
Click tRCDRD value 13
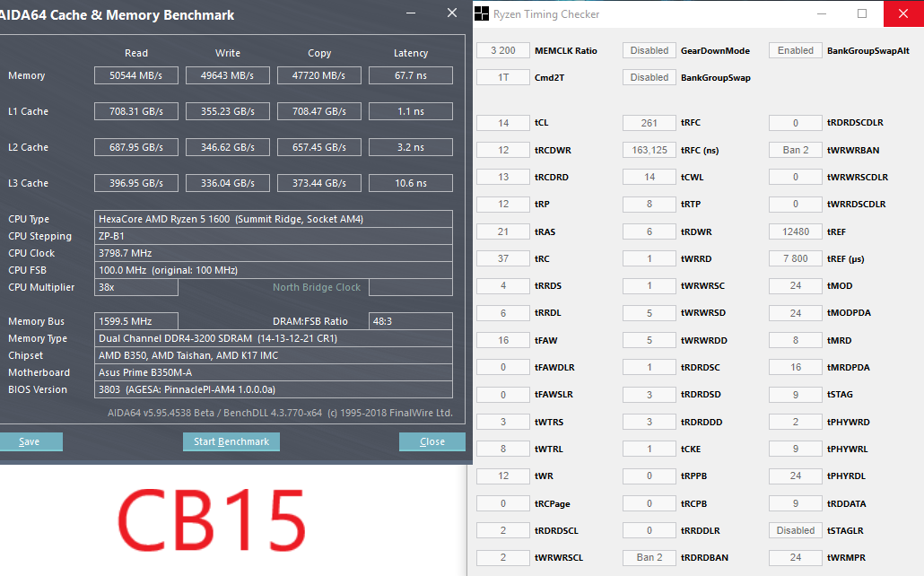tap(502, 177)
